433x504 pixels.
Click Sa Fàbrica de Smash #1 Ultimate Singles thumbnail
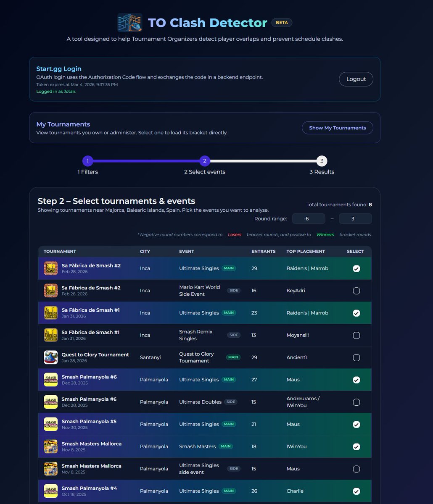51,313
